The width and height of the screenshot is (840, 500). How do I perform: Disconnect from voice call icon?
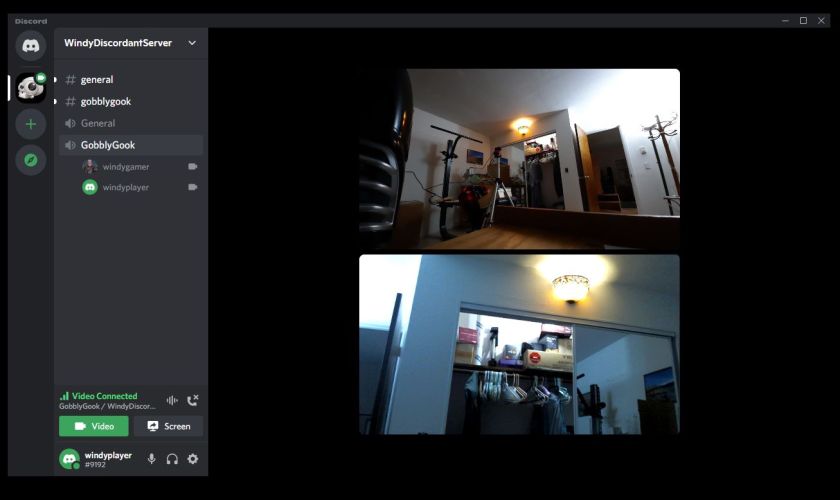[193, 400]
